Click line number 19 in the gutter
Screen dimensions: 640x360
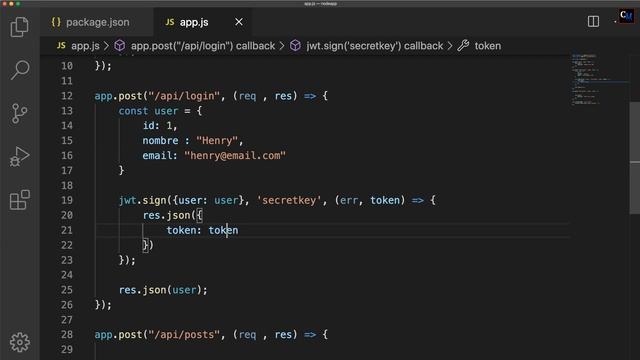tap(67, 200)
